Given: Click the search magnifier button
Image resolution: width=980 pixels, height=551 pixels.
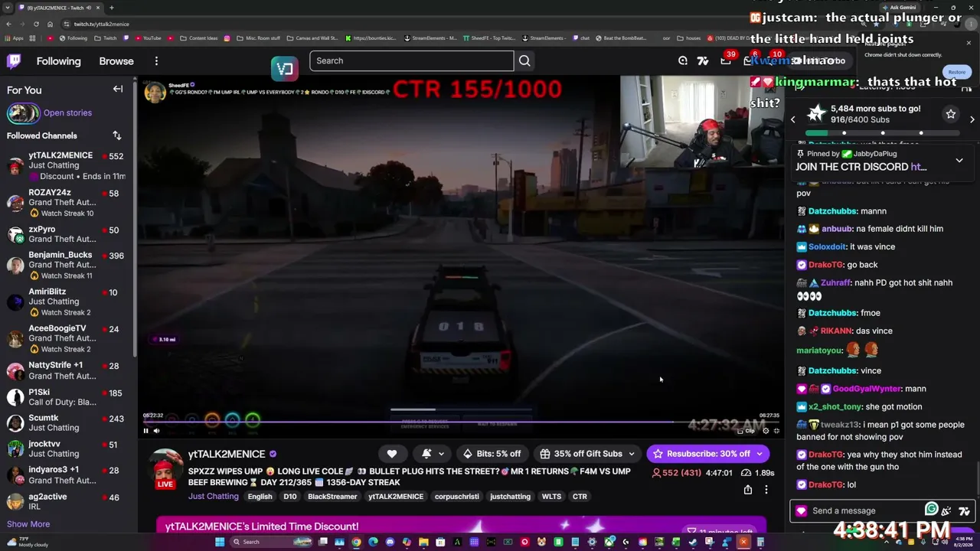Looking at the screenshot, I should (524, 60).
